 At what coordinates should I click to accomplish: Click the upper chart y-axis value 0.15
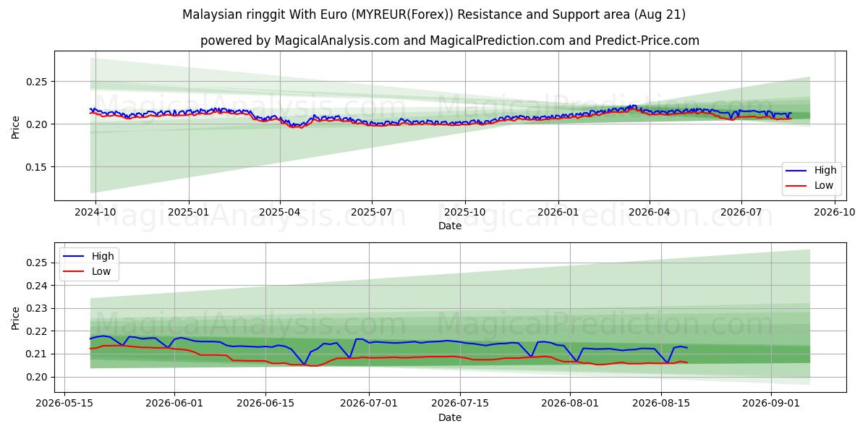pyautogui.click(x=38, y=167)
